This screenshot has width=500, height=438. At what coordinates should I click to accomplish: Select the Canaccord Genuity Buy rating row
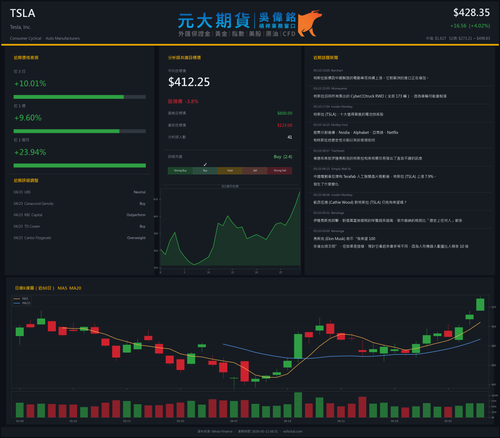(79, 203)
